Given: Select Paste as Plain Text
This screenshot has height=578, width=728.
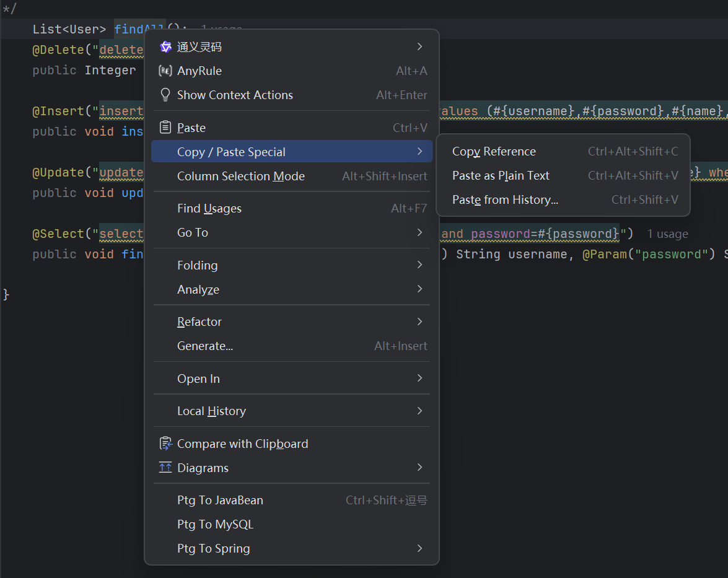Looking at the screenshot, I should click(x=501, y=176).
